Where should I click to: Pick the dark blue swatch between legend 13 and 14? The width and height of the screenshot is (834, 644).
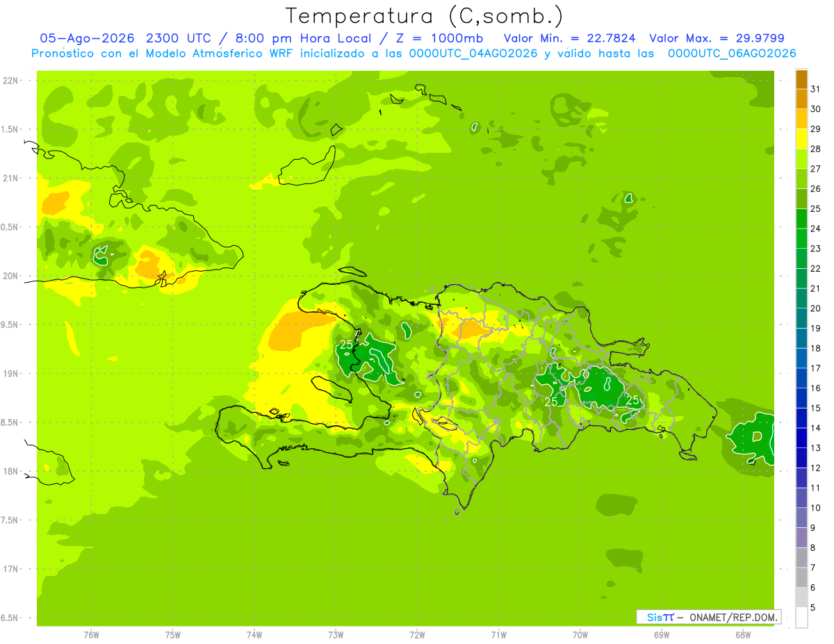coord(801,438)
